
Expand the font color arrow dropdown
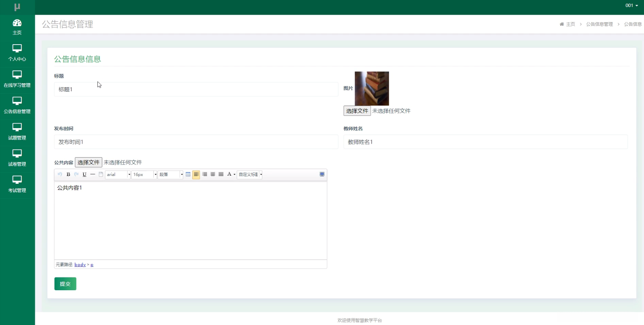click(234, 174)
